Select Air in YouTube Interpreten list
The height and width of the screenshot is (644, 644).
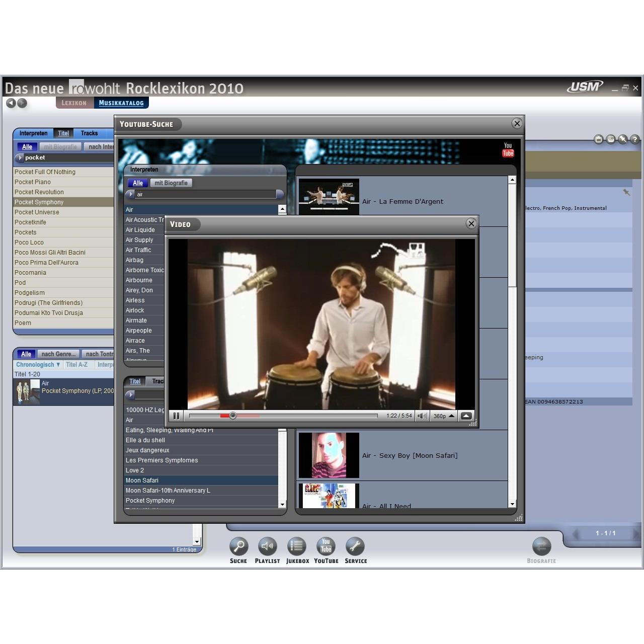(201, 209)
